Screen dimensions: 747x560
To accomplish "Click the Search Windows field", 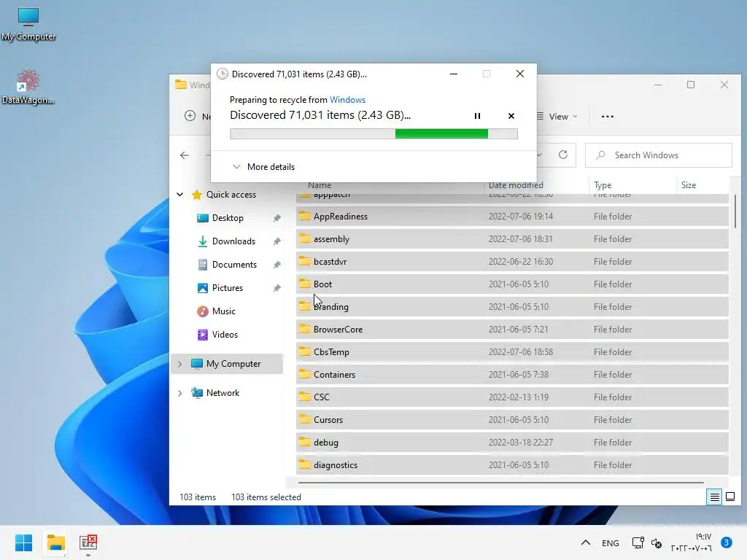I will 659,155.
